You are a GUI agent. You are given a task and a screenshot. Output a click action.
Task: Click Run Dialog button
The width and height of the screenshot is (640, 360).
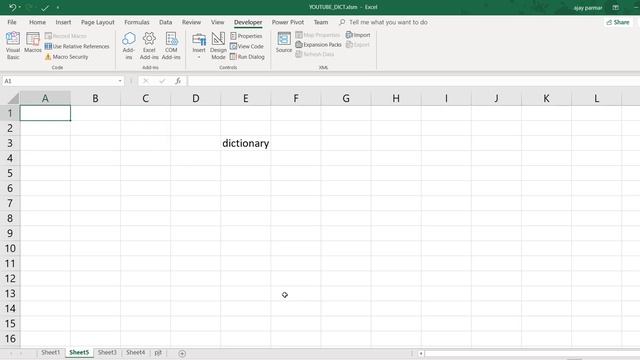247,57
